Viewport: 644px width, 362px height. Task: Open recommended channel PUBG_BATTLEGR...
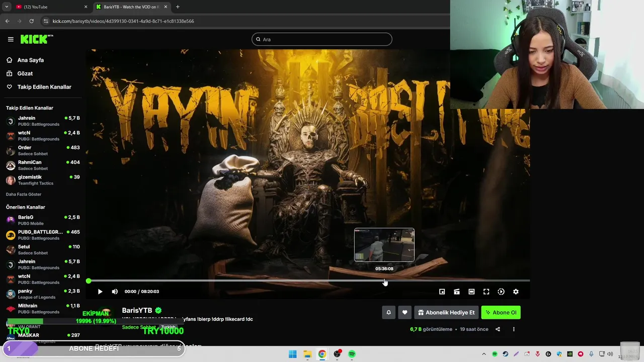43,235
